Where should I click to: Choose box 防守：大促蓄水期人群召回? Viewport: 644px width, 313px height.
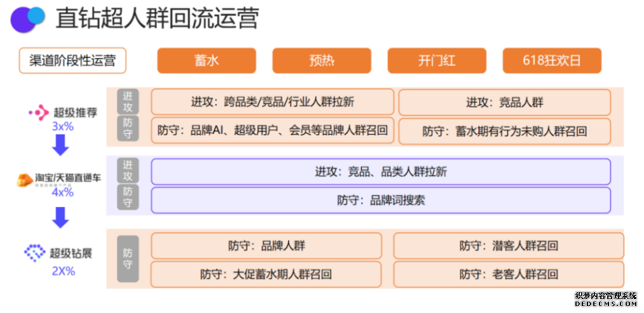point(266,274)
